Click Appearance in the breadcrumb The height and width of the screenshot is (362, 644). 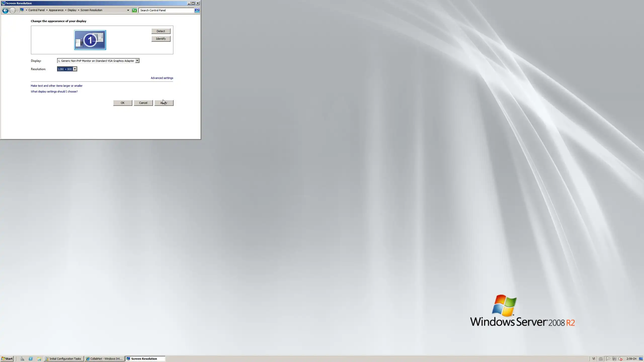pos(56,10)
